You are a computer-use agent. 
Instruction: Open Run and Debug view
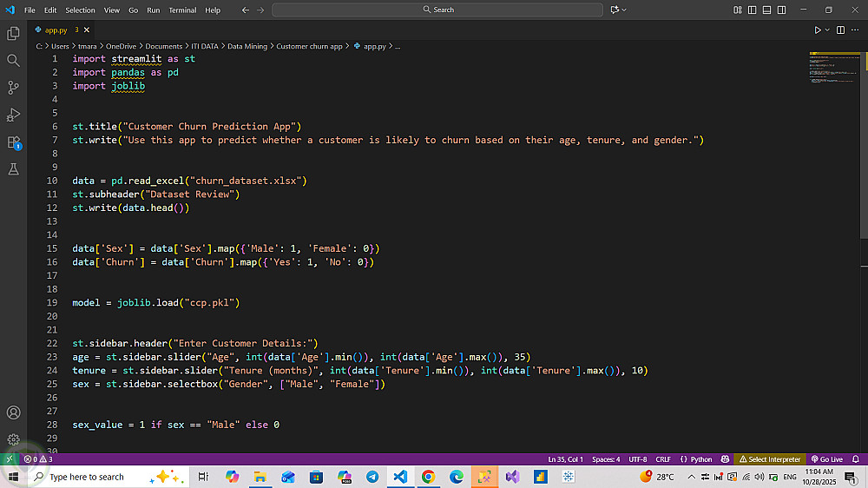pos(13,115)
